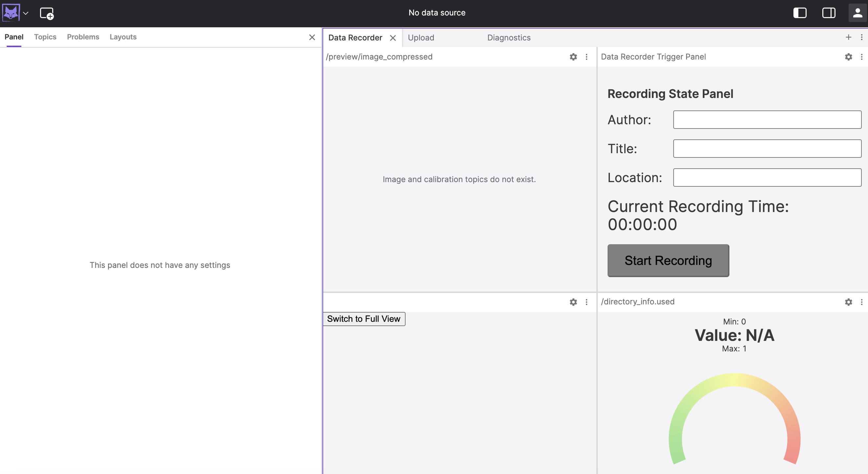Image resolution: width=868 pixels, height=474 pixels.
Task: Click the /preview/image_compressed panel title
Action: pyautogui.click(x=379, y=57)
